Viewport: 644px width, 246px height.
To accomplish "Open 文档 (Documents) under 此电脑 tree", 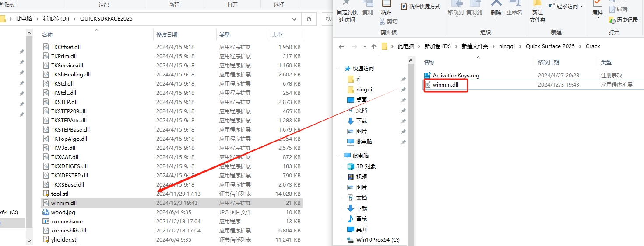I will point(357,198).
